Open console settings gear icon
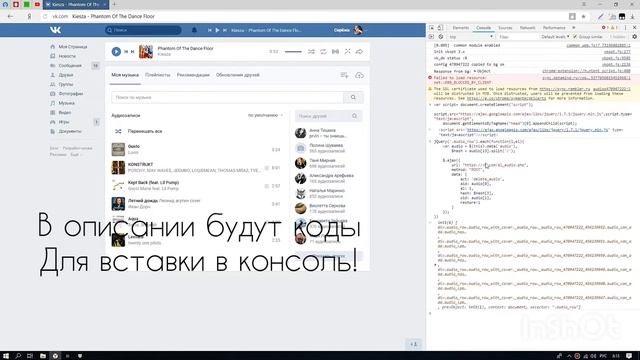The width and height of the screenshot is (640, 360). click(x=634, y=37)
